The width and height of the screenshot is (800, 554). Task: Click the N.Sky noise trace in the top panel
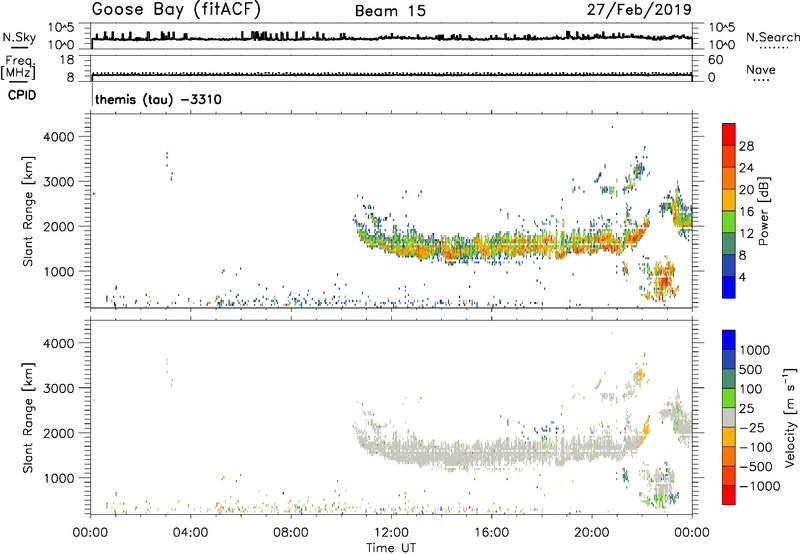391,38
